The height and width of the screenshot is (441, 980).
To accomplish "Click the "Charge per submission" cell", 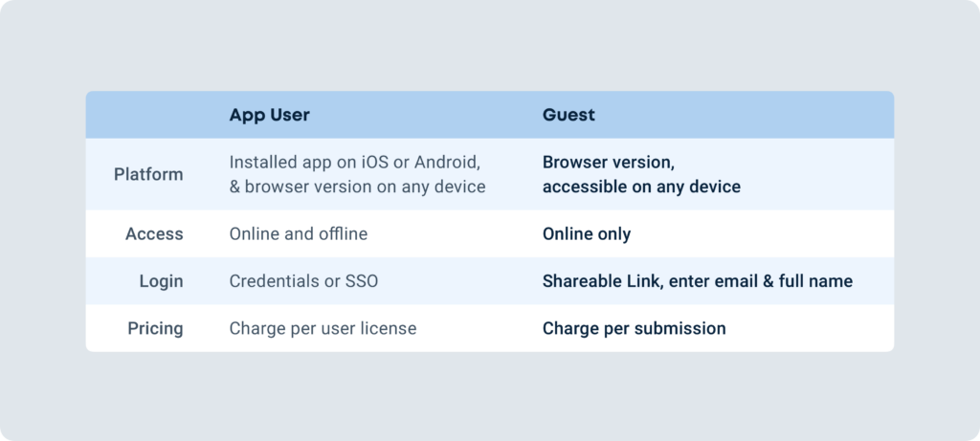I will coord(634,328).
